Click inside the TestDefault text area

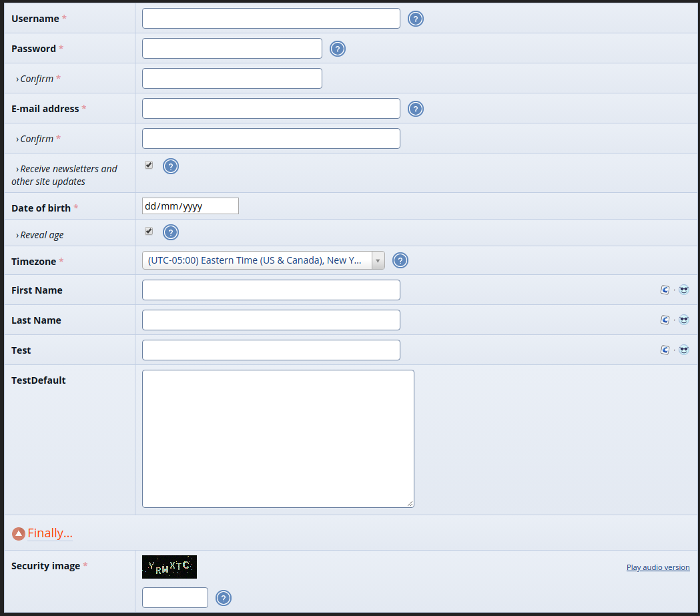coord(278,438)
